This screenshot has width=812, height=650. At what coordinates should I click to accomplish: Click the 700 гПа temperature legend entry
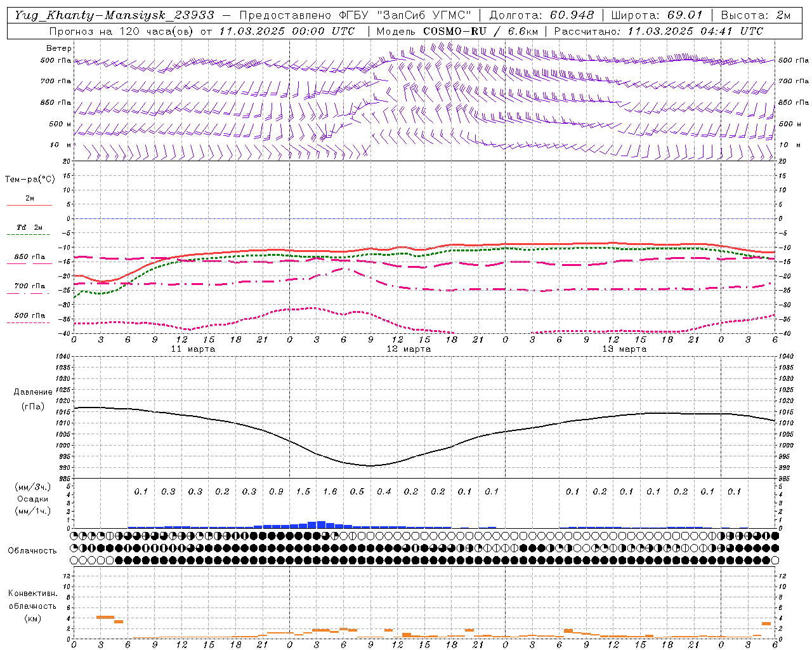tap(30, 286)
